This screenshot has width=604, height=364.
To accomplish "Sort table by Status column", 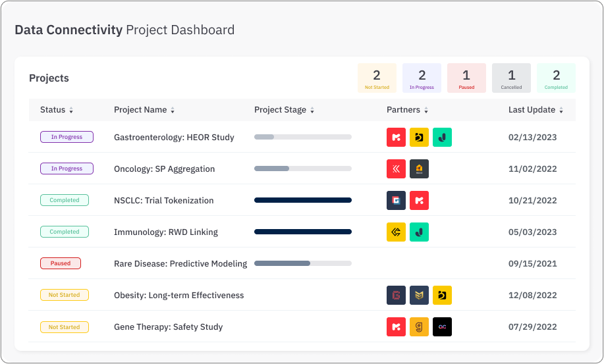I will [57, 110].
